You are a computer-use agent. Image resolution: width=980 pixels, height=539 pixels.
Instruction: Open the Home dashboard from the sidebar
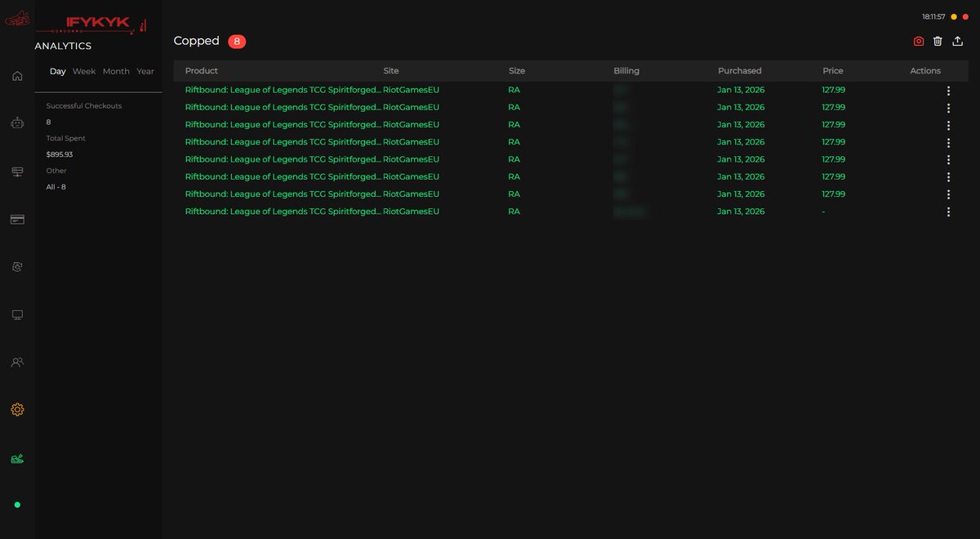tap(17, 74)
